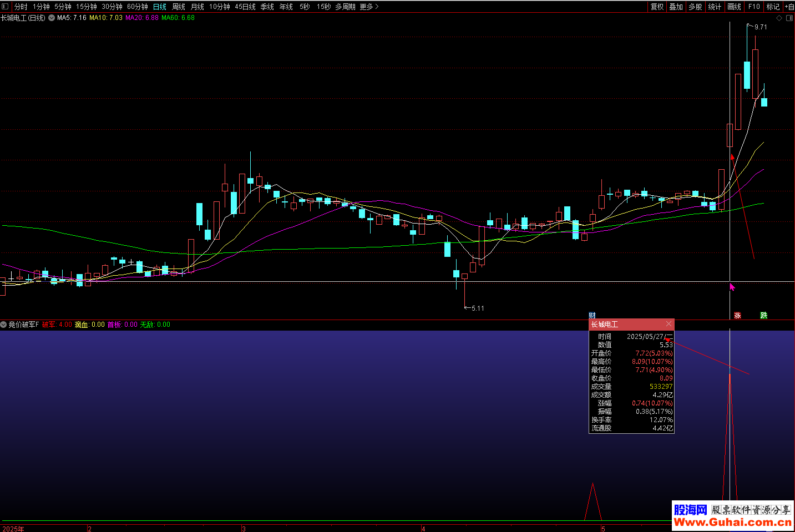Open F10 company info
795x532 pixels.
pos(754,7)
